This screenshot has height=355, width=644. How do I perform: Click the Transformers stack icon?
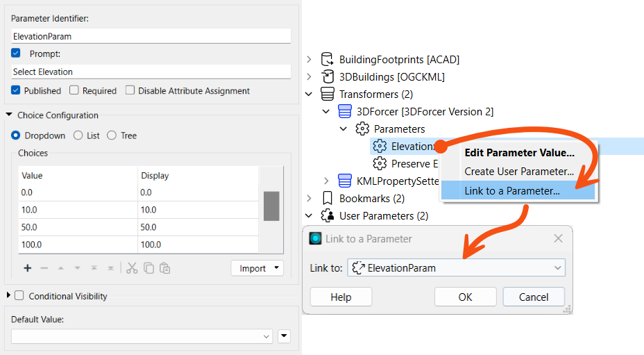(327, 94)
